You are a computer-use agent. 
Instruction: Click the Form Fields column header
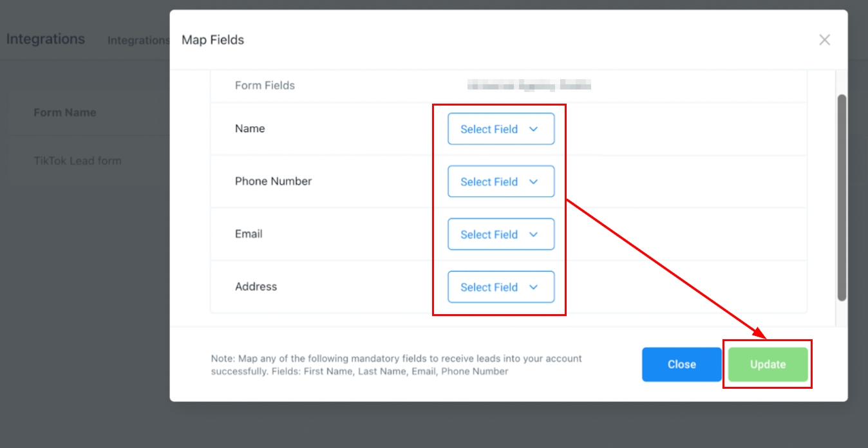[265, 86]
